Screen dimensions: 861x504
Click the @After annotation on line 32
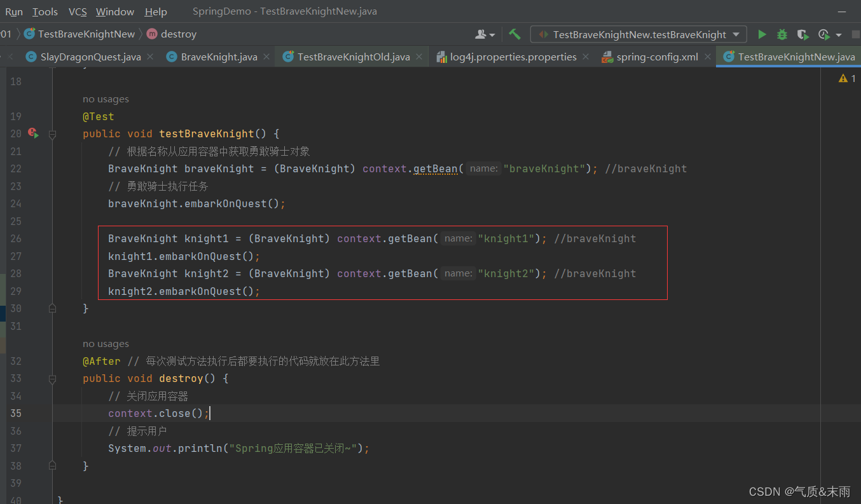[102, 361]
